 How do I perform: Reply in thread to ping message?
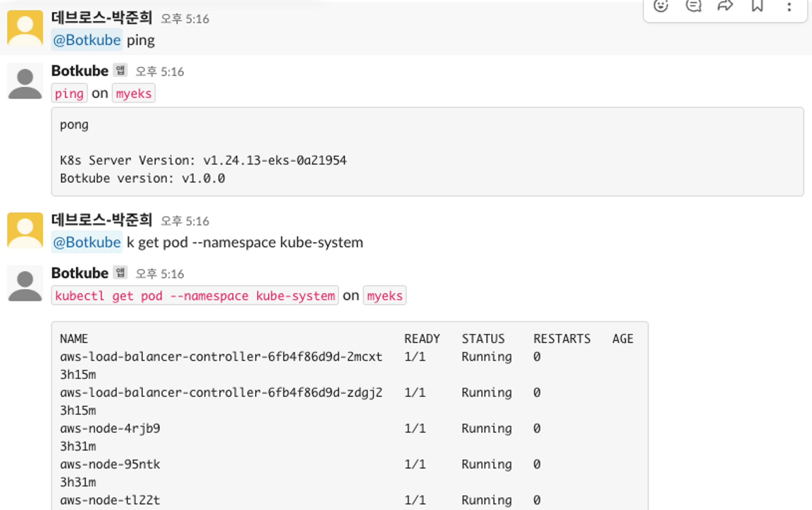click(x=693, y=6)
